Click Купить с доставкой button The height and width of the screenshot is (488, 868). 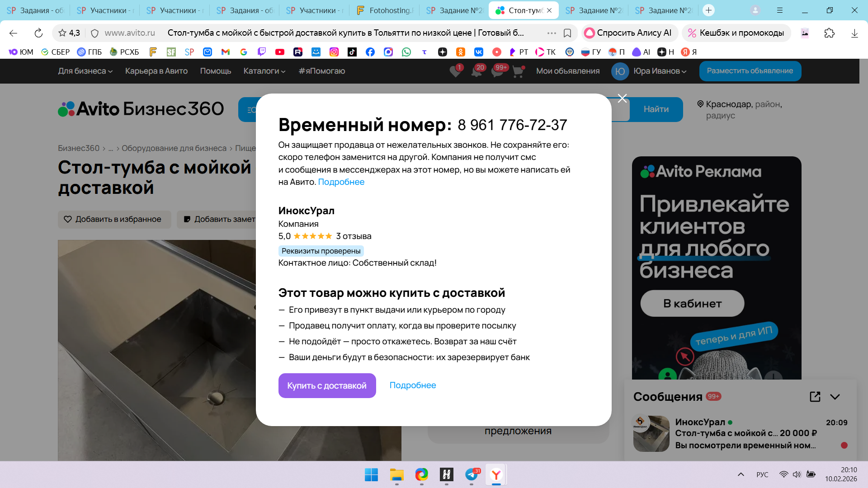[x=327, y=385]
